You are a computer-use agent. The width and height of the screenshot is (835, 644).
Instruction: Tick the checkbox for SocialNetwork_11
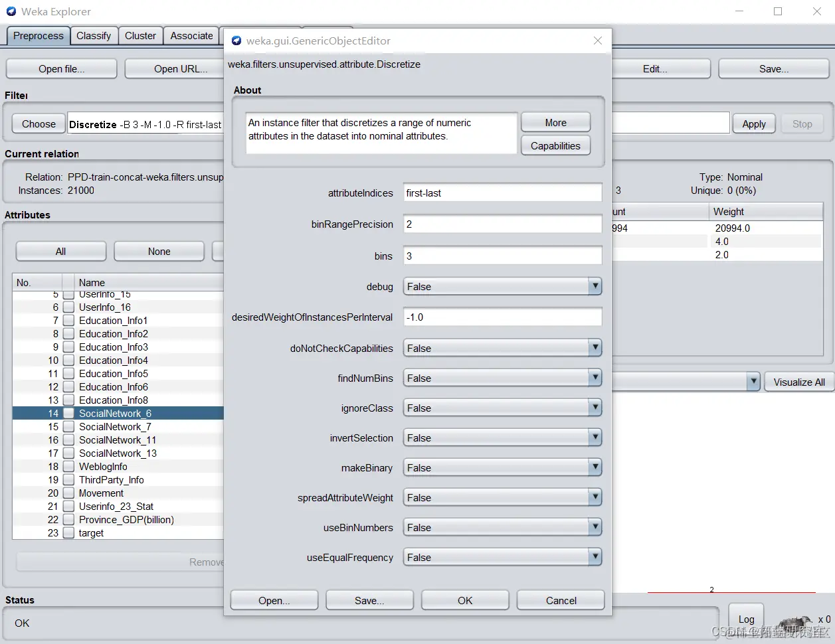68,440
